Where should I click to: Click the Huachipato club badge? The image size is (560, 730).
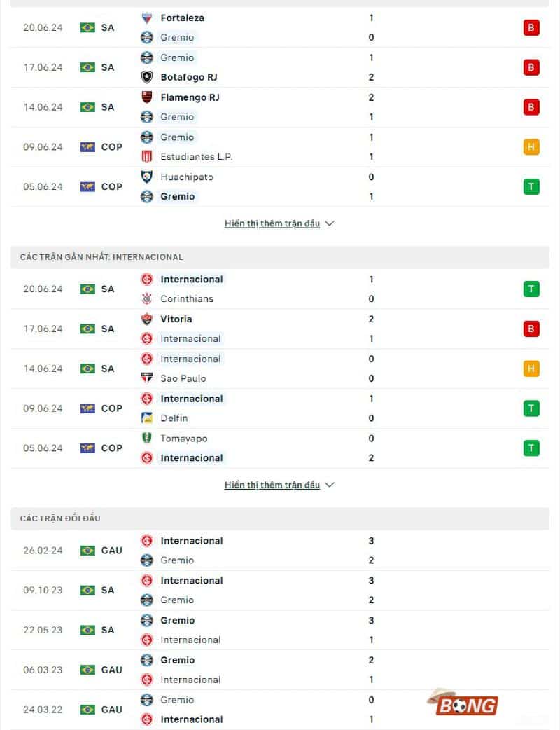click(147, 177)
